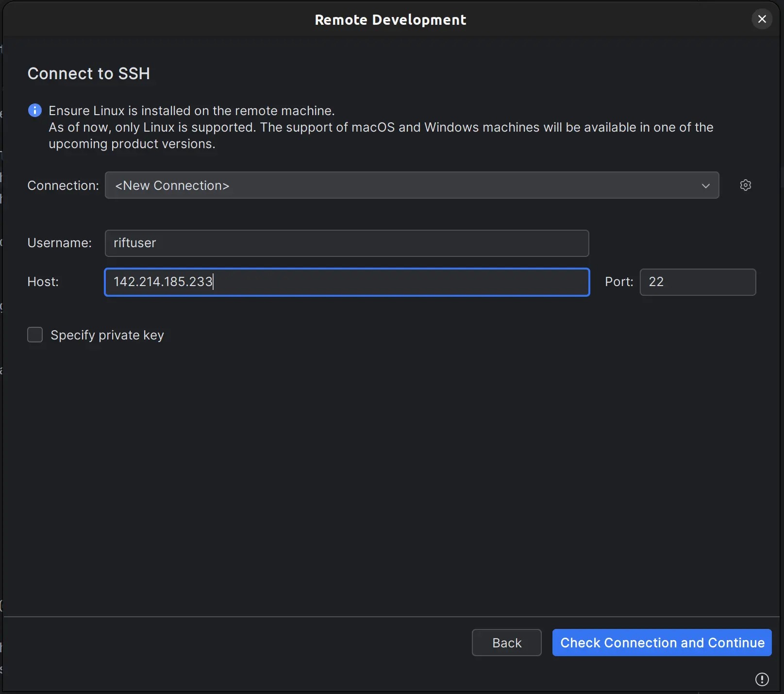Viewport: 784px width, 694px height.
Task: Expand the Connection dropdown chevron
Action: [705, 186]
